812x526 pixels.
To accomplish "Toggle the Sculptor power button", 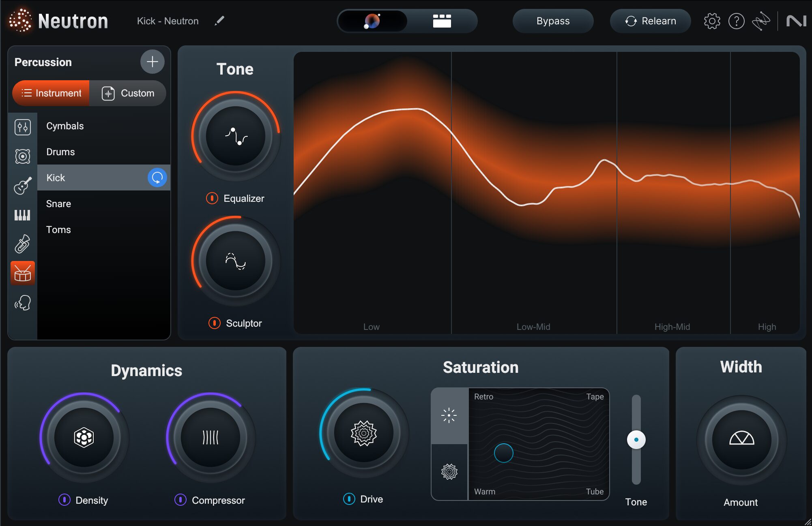I will (x=214, y=323).
